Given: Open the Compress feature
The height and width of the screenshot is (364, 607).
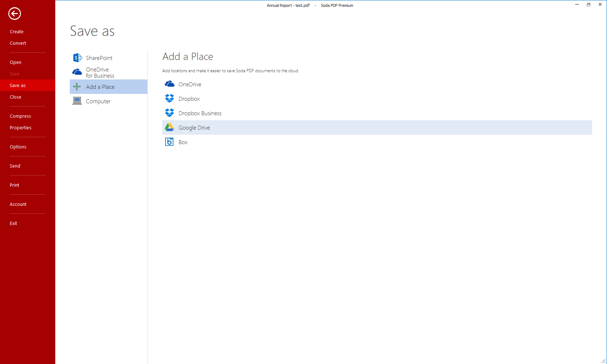Looking at the screenshot, I should click(20, 116).
